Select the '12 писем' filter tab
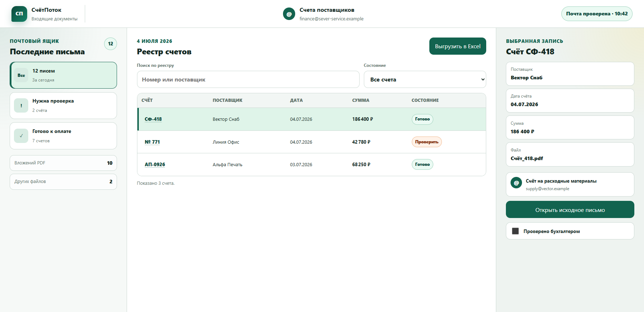This screenshot has width=644, height=312. [63, 75]
